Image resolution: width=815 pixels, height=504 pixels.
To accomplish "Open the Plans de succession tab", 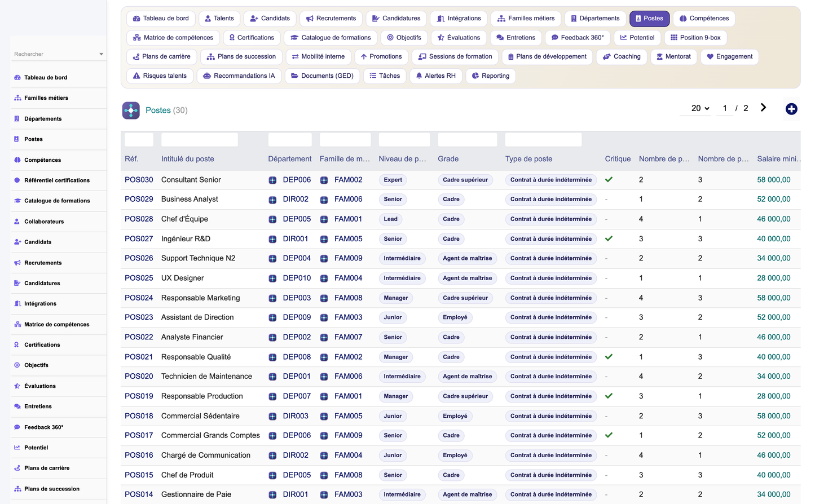I will tap(241, 56).
